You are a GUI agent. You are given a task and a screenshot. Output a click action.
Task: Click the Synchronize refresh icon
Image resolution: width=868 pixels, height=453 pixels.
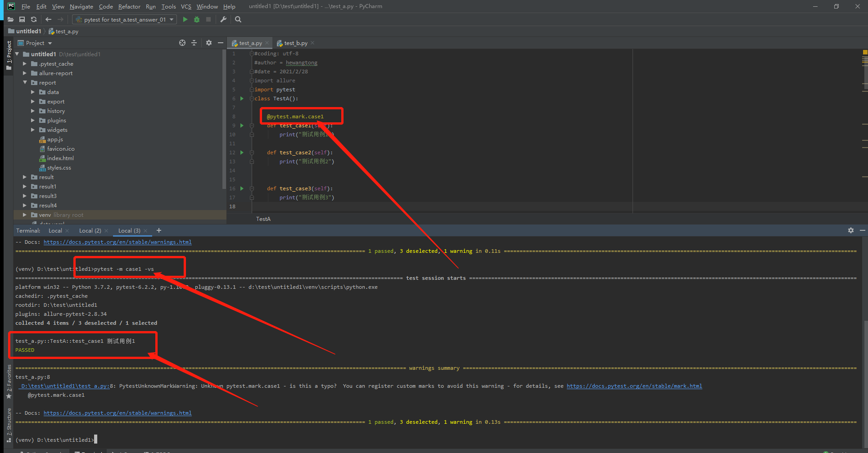click(x=34, y=19)
